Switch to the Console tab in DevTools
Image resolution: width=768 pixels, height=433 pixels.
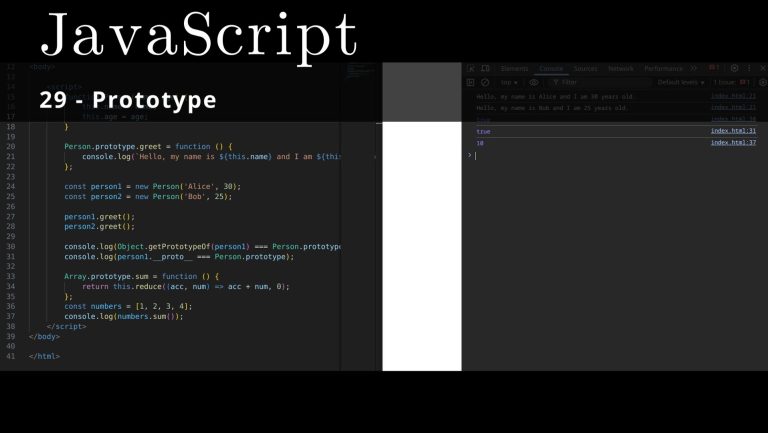click(x=551, y=69)
